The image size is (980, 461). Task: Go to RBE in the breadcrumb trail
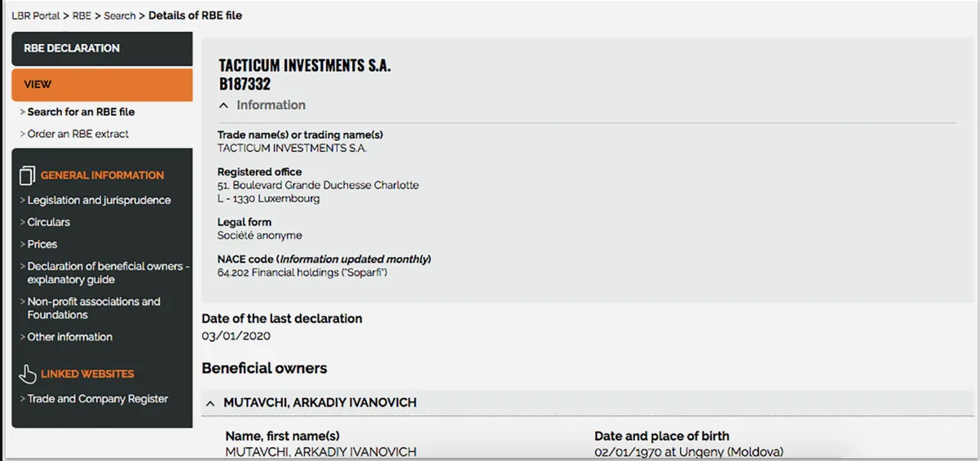tap(82, 16)
